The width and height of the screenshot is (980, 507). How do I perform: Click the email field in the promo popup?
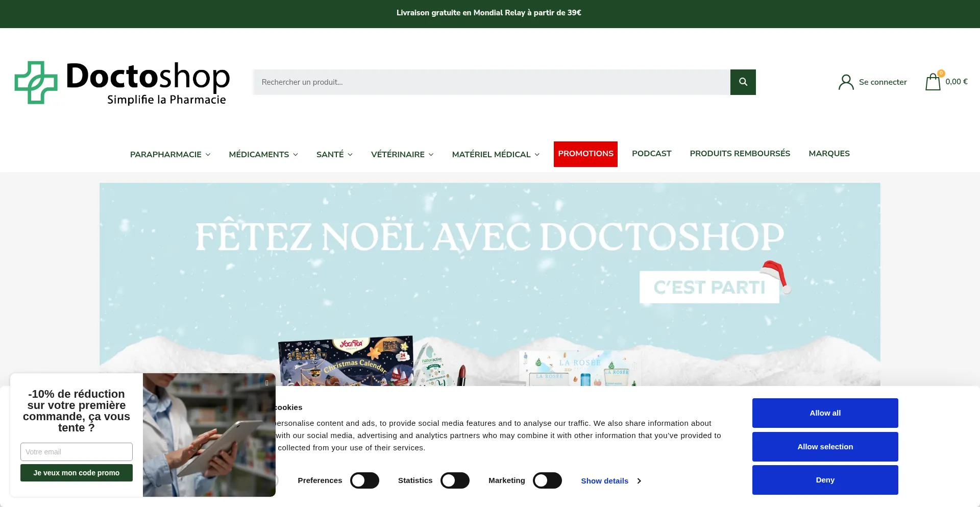pyautogui.click(x=76, y=452)
